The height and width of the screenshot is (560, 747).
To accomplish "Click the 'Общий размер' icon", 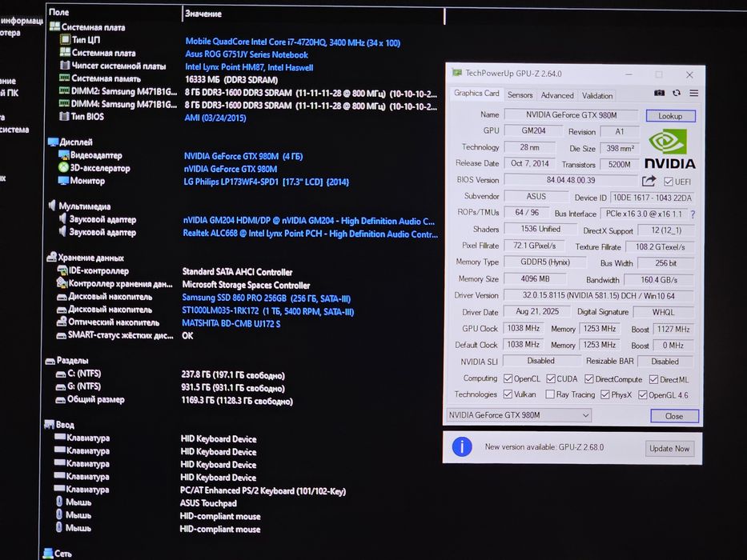I will coord(60,400).
